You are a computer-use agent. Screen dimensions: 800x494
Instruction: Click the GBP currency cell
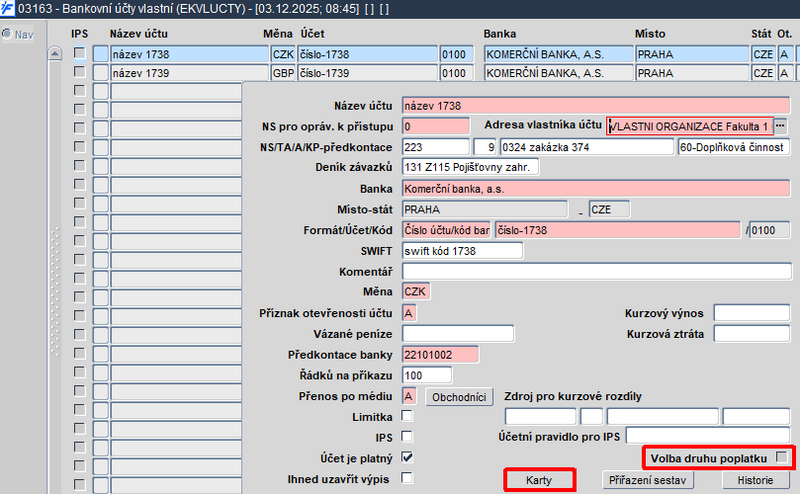click(x=283, y=73)
